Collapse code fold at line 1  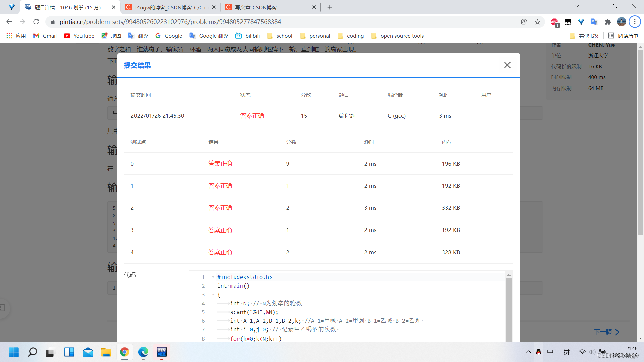click(213, 277)
